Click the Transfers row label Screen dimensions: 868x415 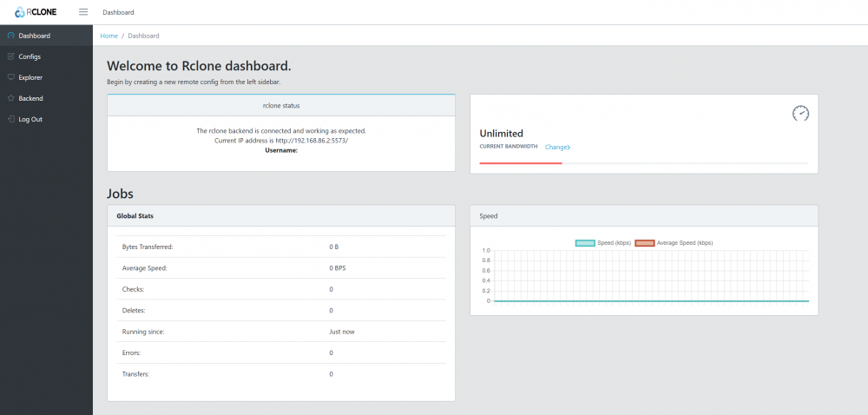click(135, 374)
